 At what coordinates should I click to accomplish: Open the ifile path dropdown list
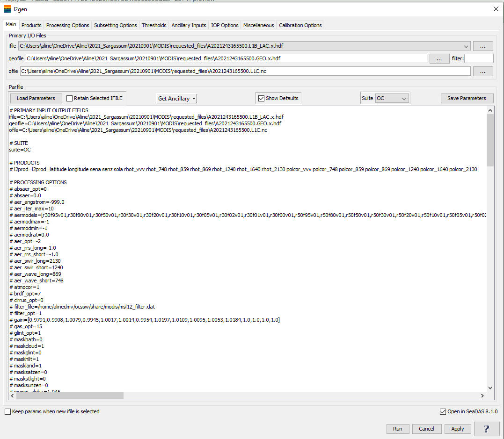click(x=466, y=46)
